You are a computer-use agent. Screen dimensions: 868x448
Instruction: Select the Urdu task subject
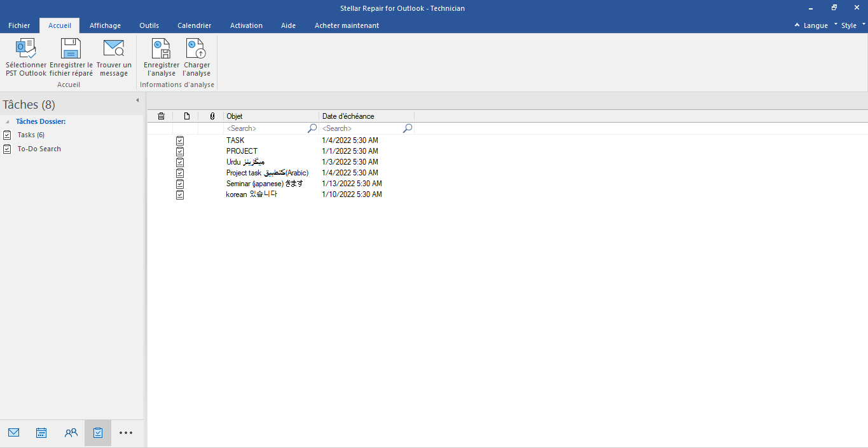(x=245, y=162)
